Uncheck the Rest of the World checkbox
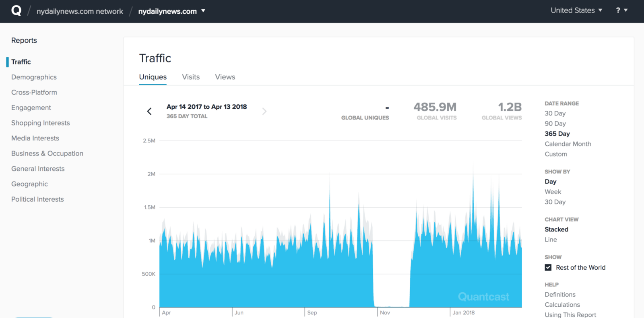 click(548, 268)
